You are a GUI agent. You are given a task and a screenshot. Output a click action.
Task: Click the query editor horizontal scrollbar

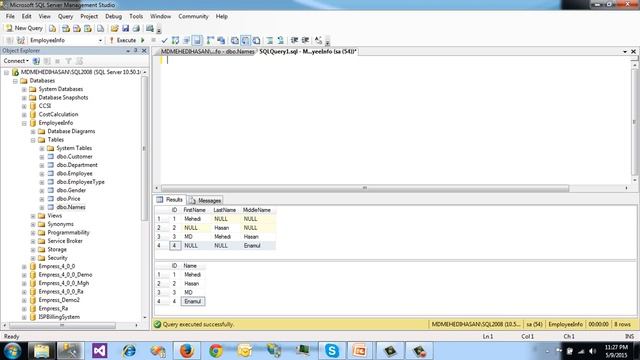coord(364,188)
